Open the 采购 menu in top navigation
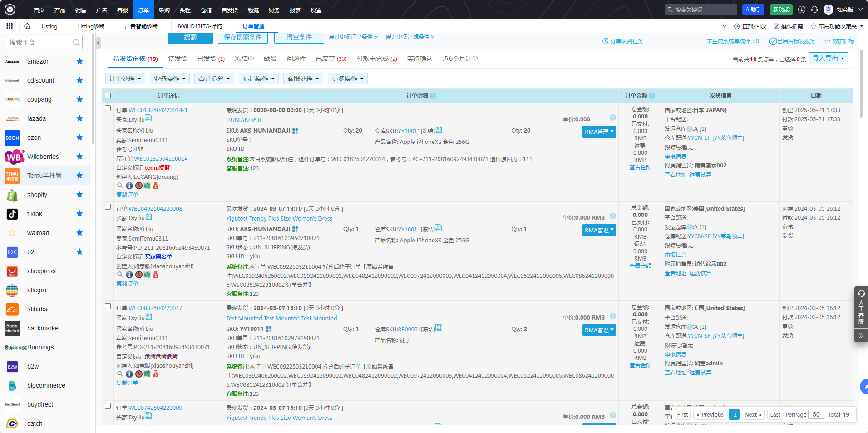 (x=164, y=10)
